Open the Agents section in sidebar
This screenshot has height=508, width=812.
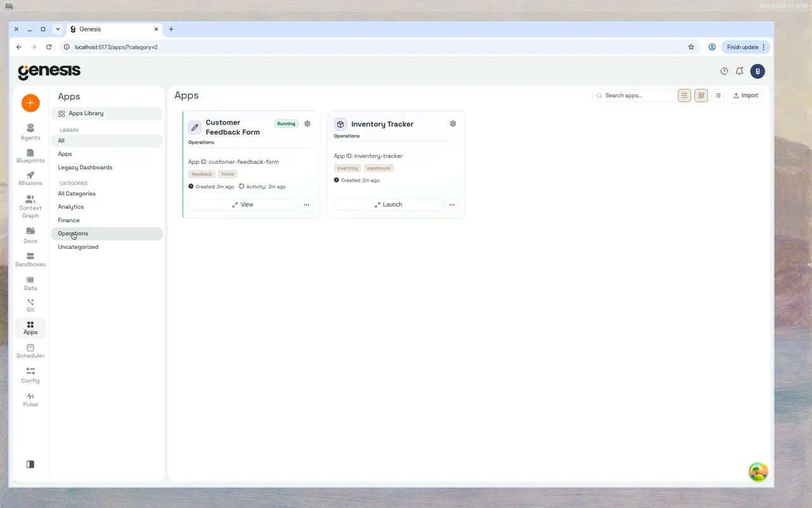[x=30, y=132]
